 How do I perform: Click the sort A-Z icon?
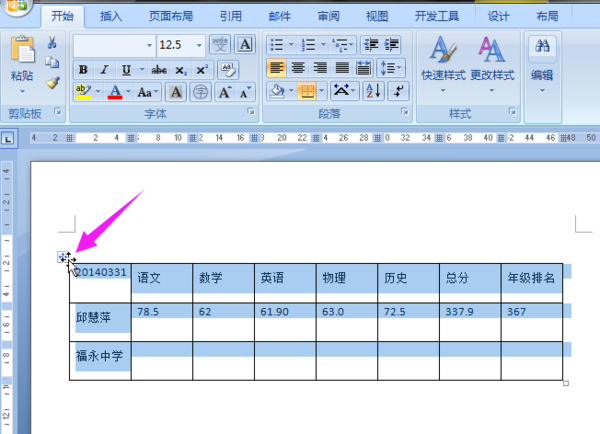coord(374,91)
